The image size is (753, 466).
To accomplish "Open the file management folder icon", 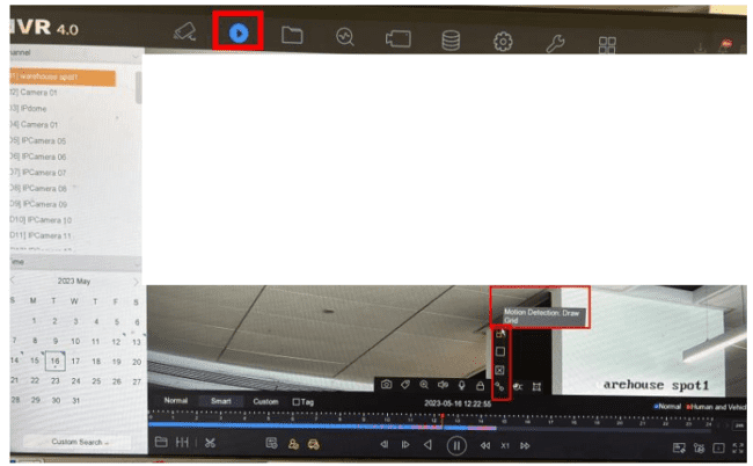I will pyautogui.click(x=292, y=36).
